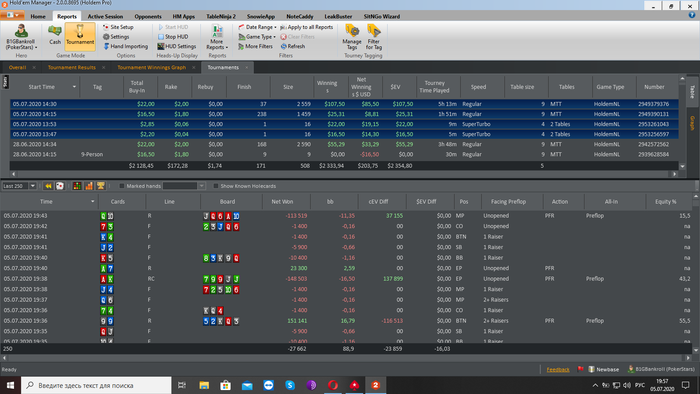
Task: Click the orange bar chart icon
Action: (89, 186)
